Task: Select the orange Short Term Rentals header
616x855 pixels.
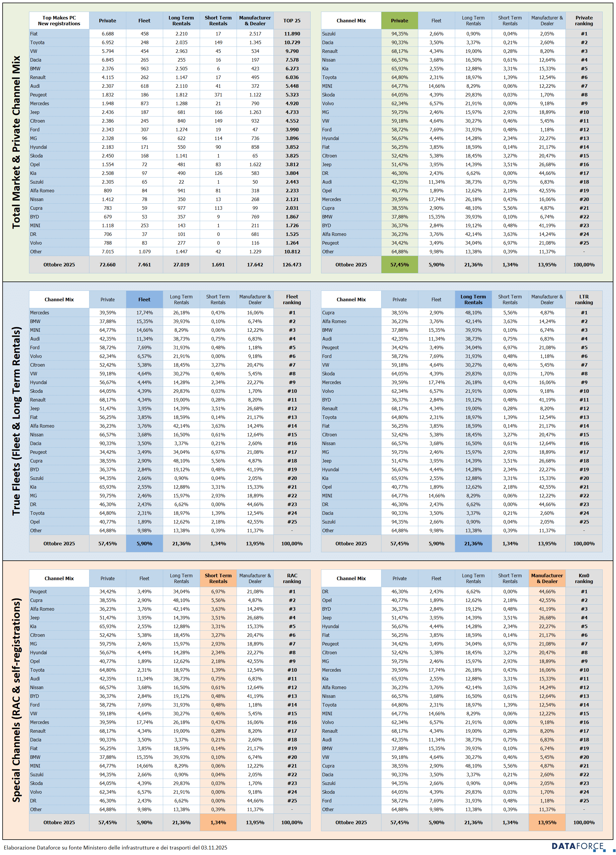Action: [x=218, y=578]
